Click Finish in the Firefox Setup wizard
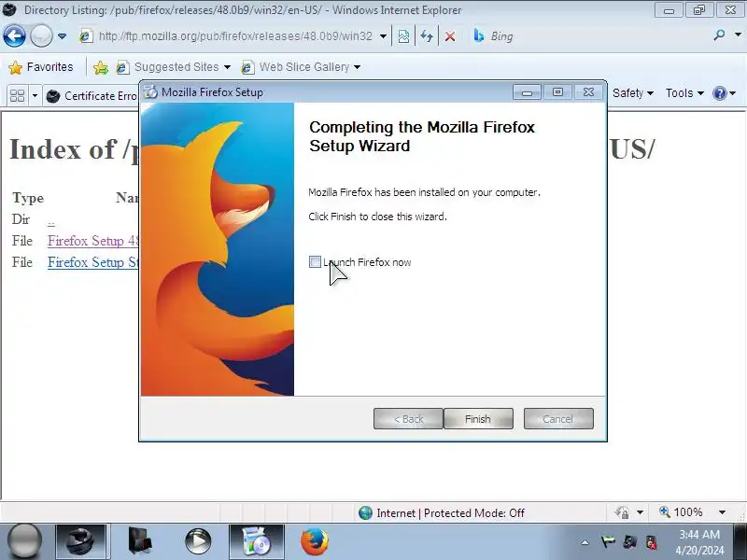Image resolution: width=747 pixels, height=560 pixels. [x=478, y=418]
